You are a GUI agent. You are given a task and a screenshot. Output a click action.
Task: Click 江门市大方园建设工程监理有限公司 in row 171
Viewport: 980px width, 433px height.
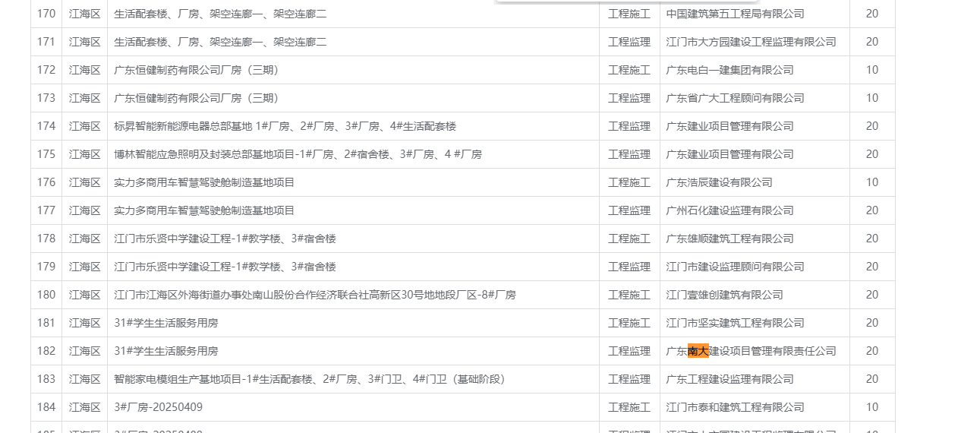click(x=751, y=42)
